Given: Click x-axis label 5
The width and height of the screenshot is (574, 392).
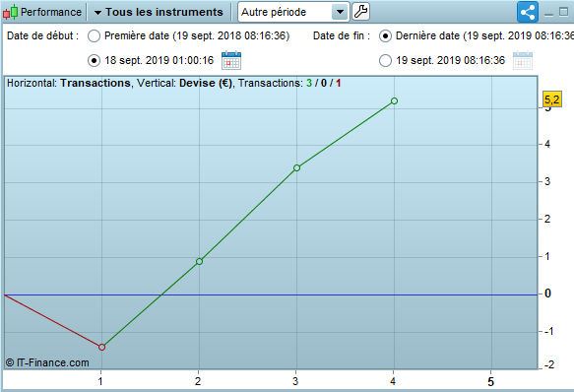Looking at the screenshot, I should (490, 382).
